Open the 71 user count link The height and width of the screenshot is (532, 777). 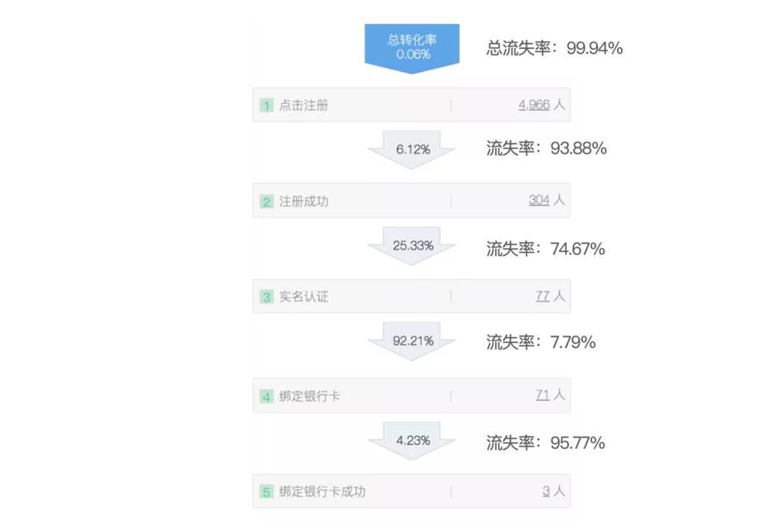(x=542, y=395)
